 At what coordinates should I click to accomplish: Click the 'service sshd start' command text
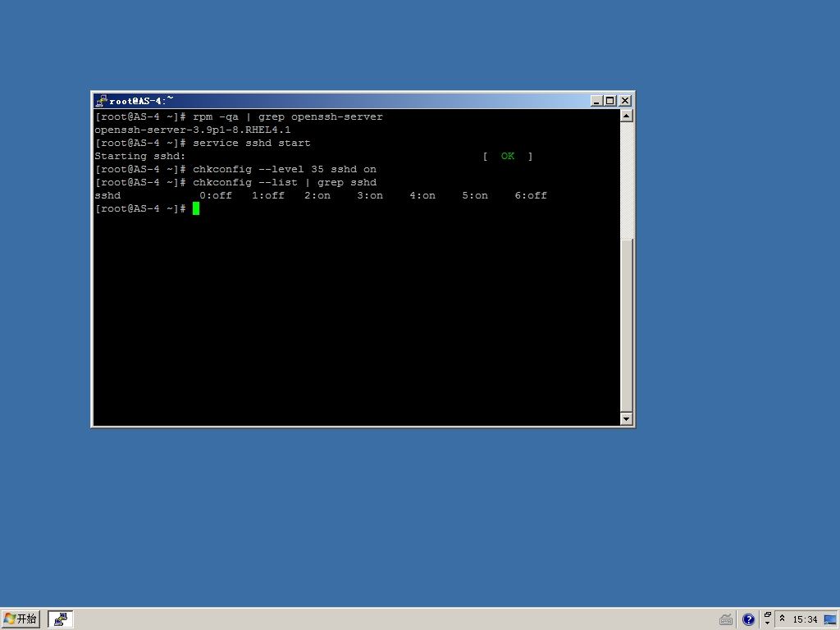(x=251, y=143)
